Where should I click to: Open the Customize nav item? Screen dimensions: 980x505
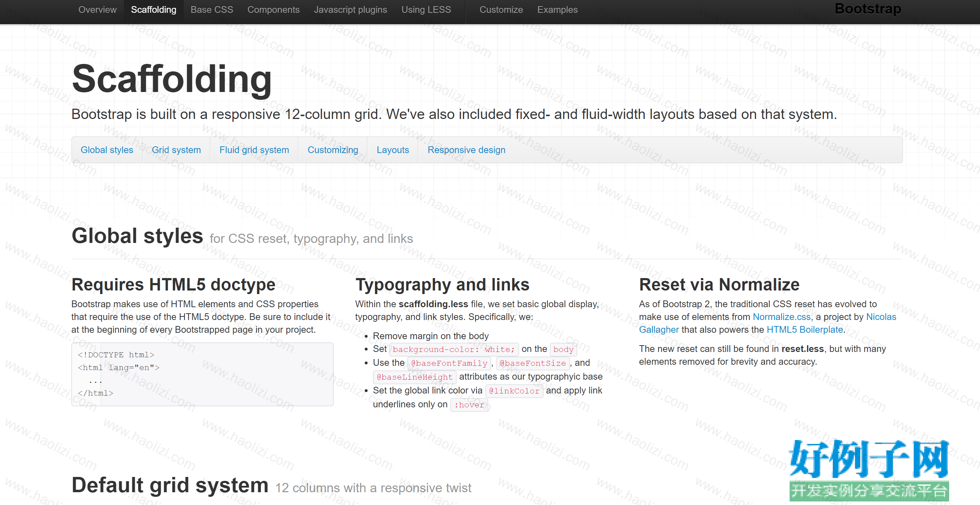point(501,10)
